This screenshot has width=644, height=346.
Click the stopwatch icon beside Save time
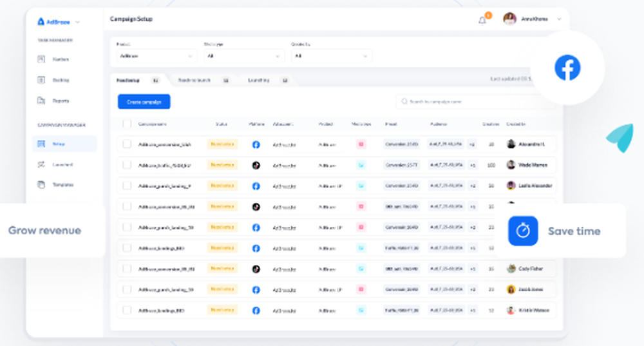click(523, 231)
